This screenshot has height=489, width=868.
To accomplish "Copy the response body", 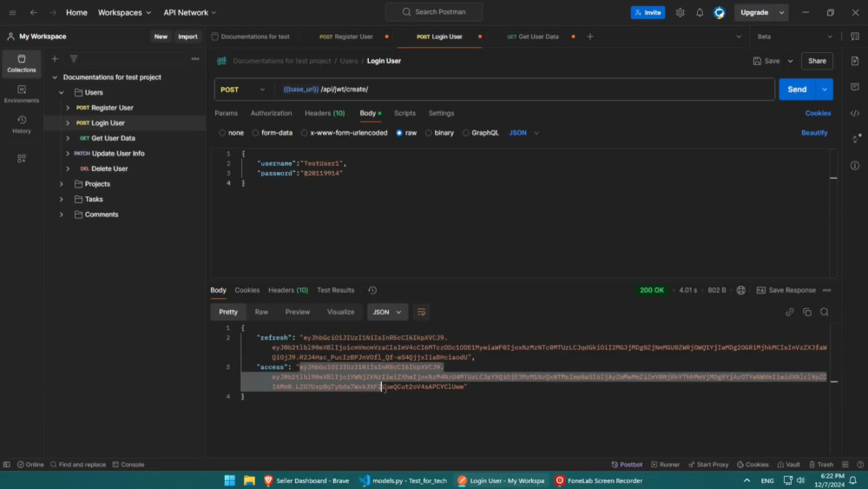I will (807, 313).
